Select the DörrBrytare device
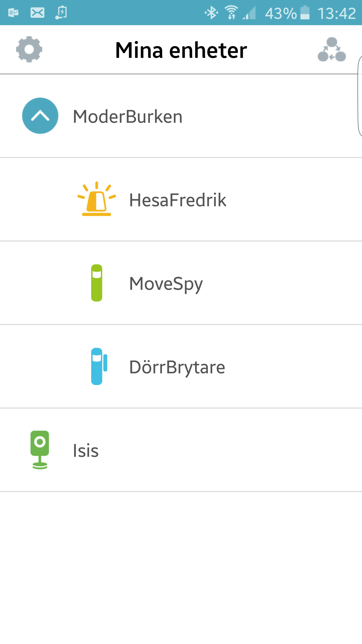The image size is (362, 644). tap(177, 367)
